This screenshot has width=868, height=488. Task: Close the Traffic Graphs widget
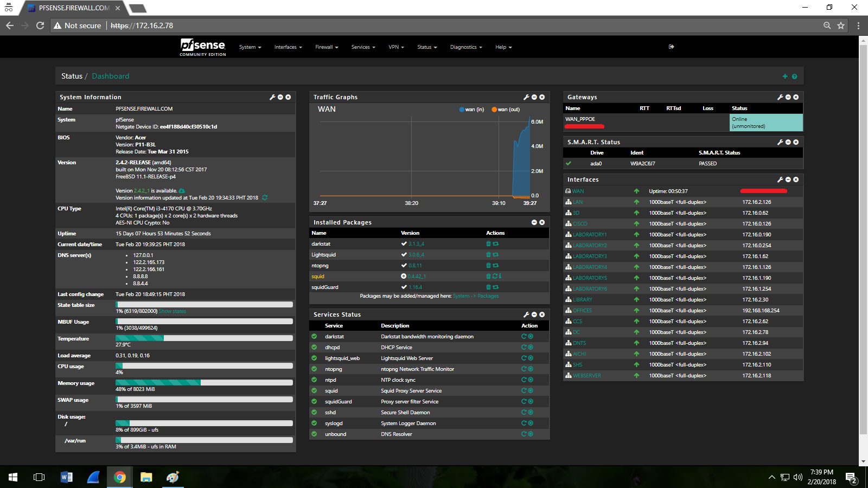tap(542, 97)
